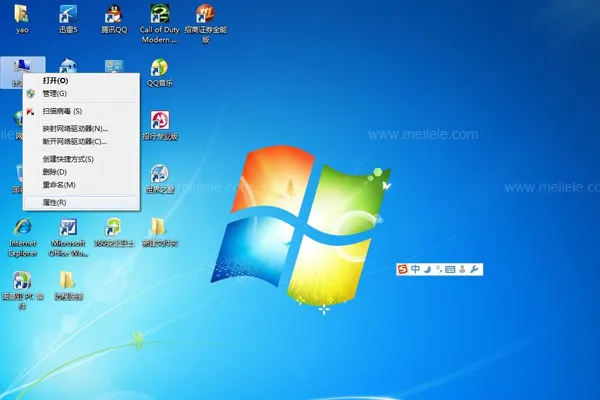Launch Call of Duty Modern shortcut
Screen dimensions: 600x400
pos(159,24)
